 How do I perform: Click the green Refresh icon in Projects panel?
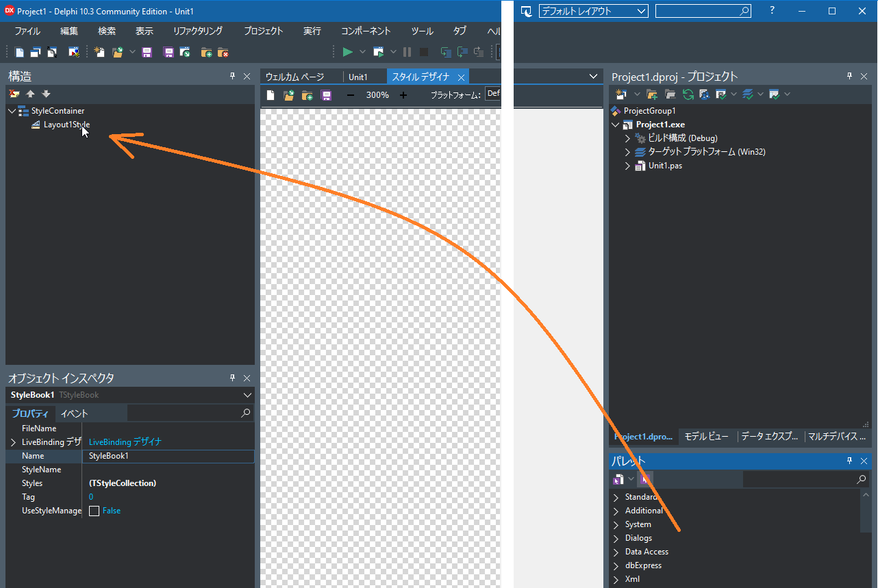click(x=688, y=94)
